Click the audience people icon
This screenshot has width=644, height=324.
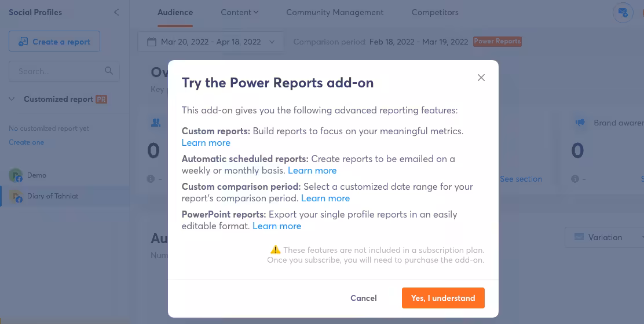156,123
